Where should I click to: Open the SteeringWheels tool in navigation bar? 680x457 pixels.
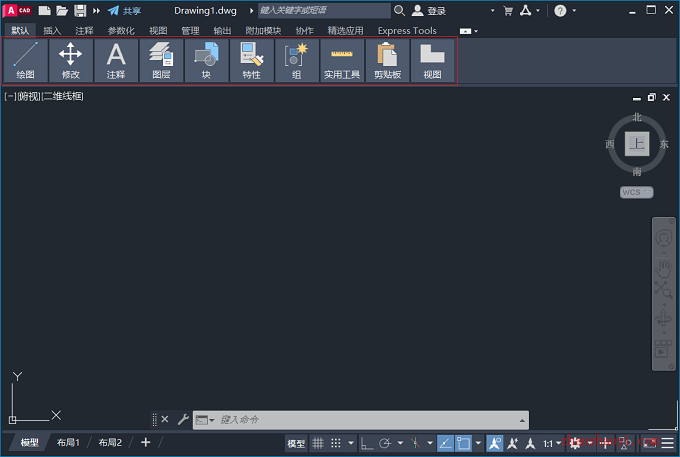click(x=663, y=238)
